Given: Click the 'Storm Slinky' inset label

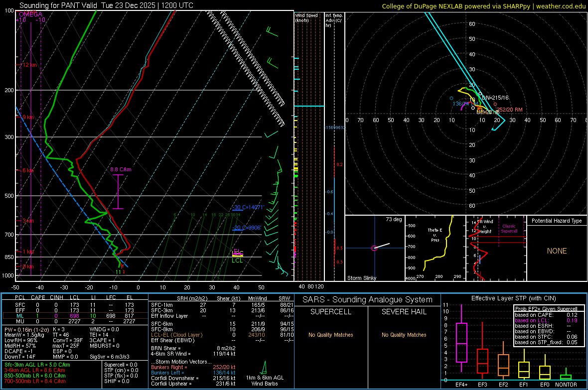Looking at the screenshot, I should coord(361,278).
